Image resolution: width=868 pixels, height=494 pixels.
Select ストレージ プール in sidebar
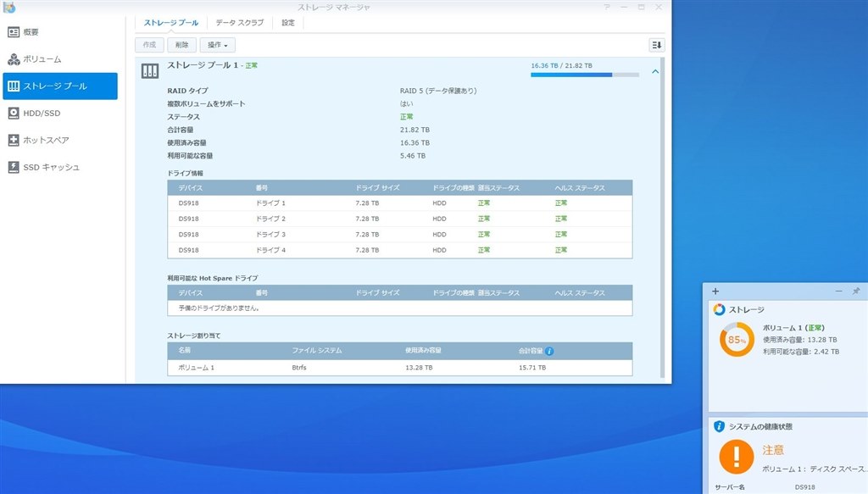click(60, 86)
